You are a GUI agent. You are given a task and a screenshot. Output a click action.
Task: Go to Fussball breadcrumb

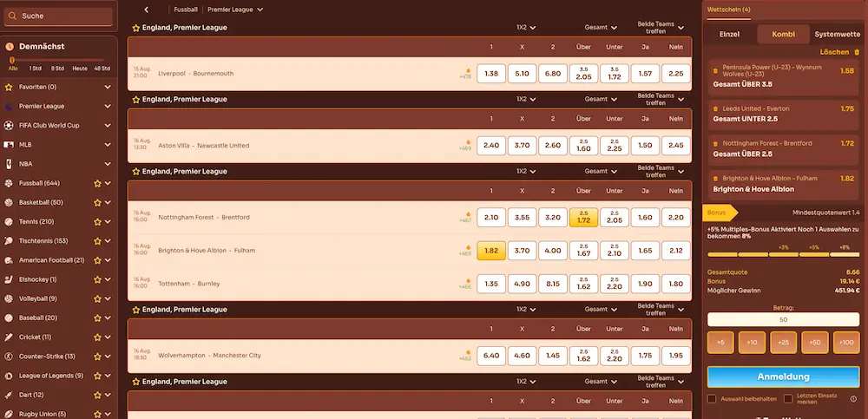186,10
